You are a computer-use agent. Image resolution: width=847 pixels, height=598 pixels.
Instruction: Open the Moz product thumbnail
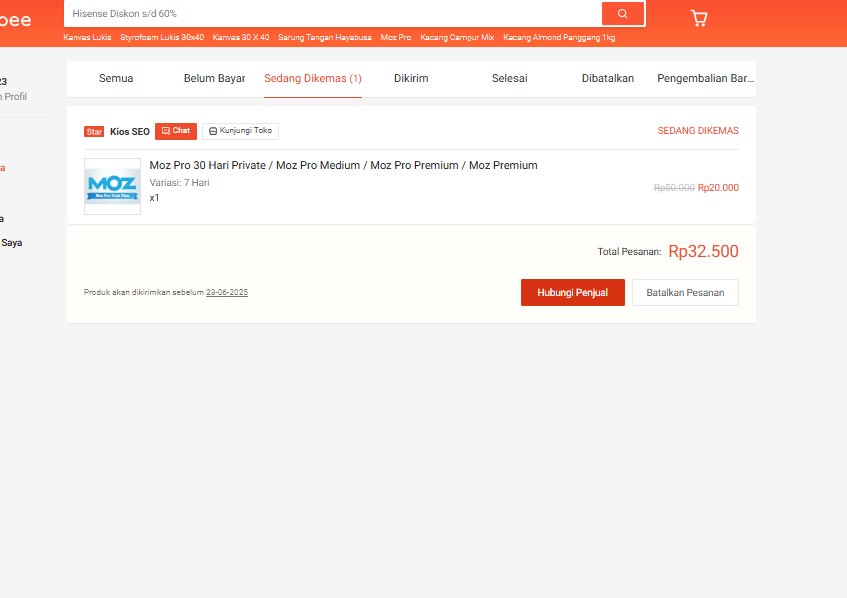112,186
